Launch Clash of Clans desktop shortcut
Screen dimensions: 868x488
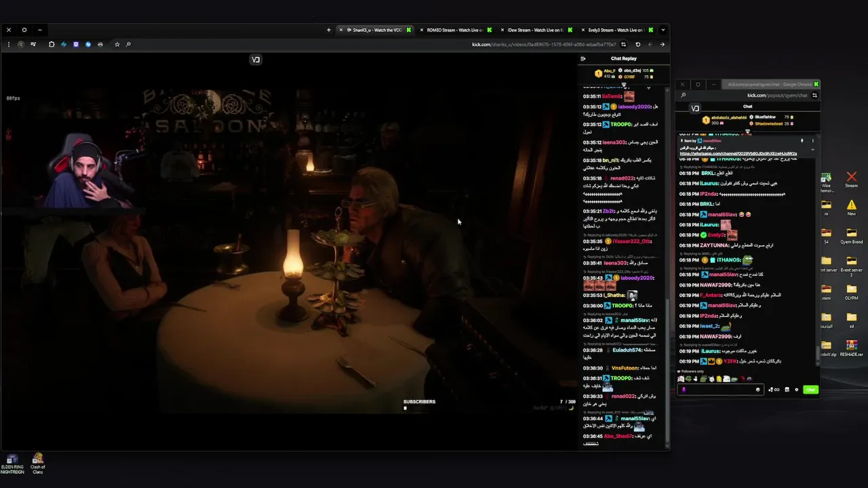pyautogui.click(x=38, y=464)
